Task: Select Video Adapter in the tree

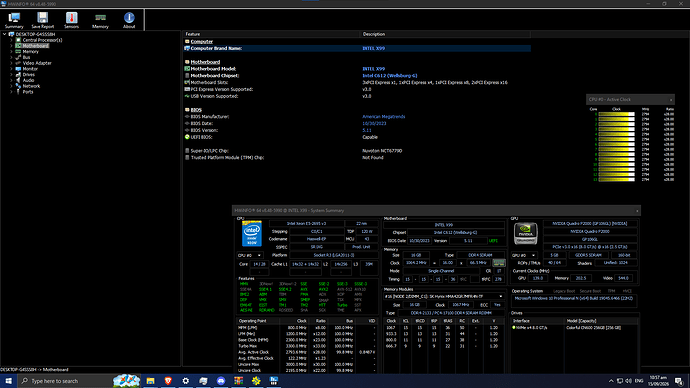Action: pyautogui.click(x=37, y=63)
